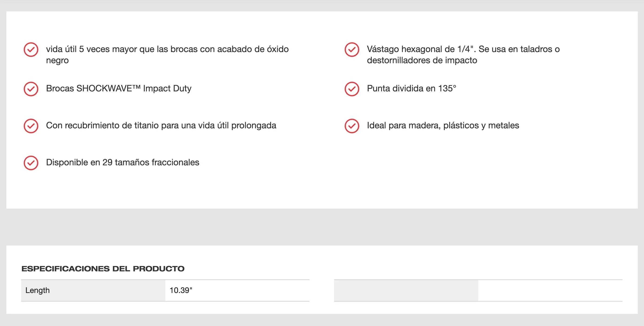Click Ideal para madera, plásticos y metales
The image size is (644, 326).
point(443,126)
